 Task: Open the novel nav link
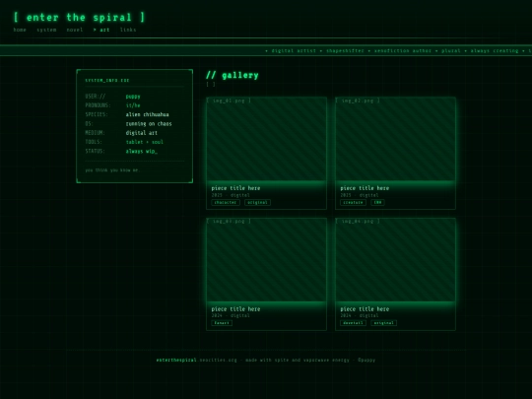[75, 30]
